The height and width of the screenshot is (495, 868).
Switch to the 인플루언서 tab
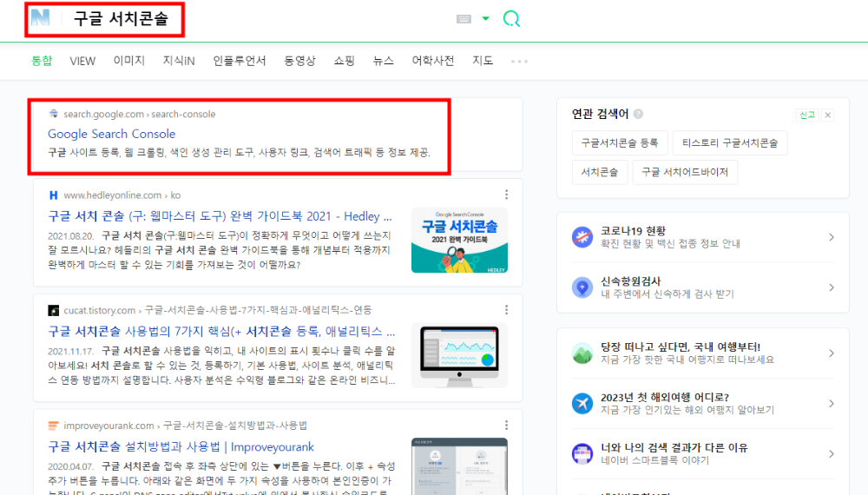coord(240,61)
